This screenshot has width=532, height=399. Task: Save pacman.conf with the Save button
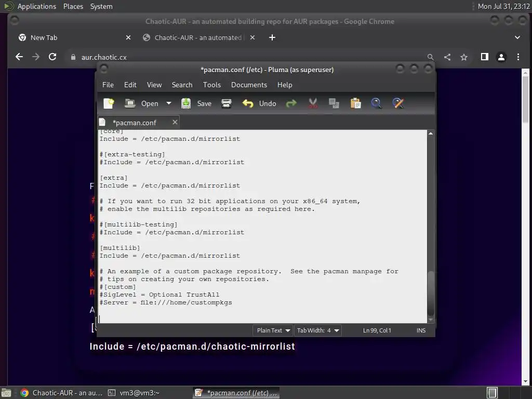pyautogui.click(x=196, y=103)
